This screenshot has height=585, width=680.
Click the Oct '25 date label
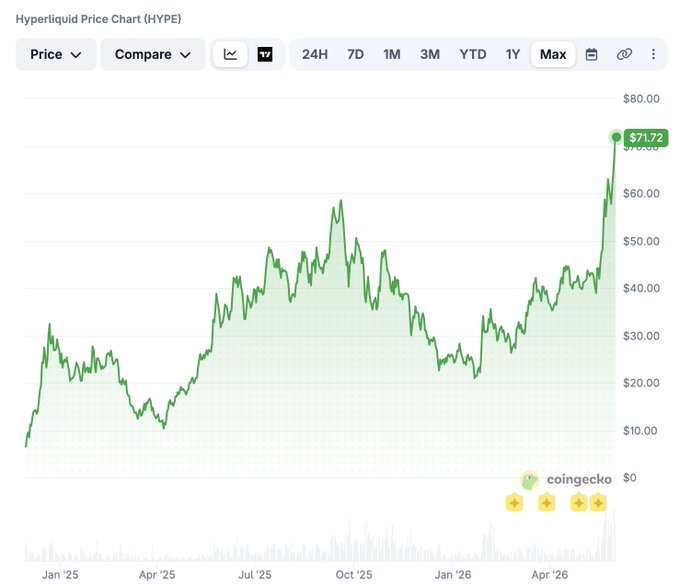pyautogui.click(x=354, y=575)
